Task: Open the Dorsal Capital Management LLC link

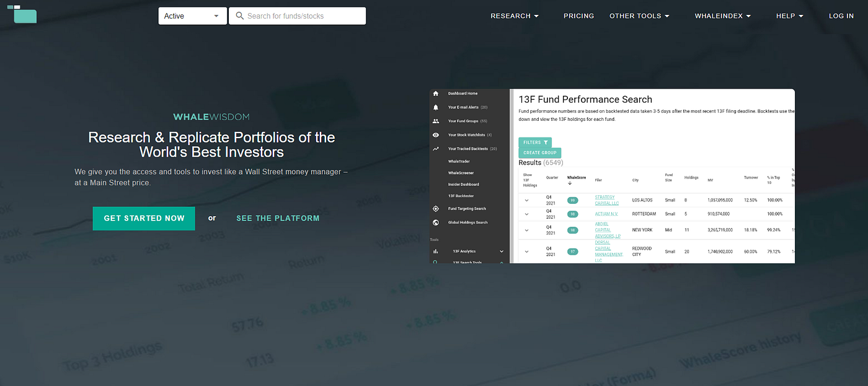Action: pos(609,252)
